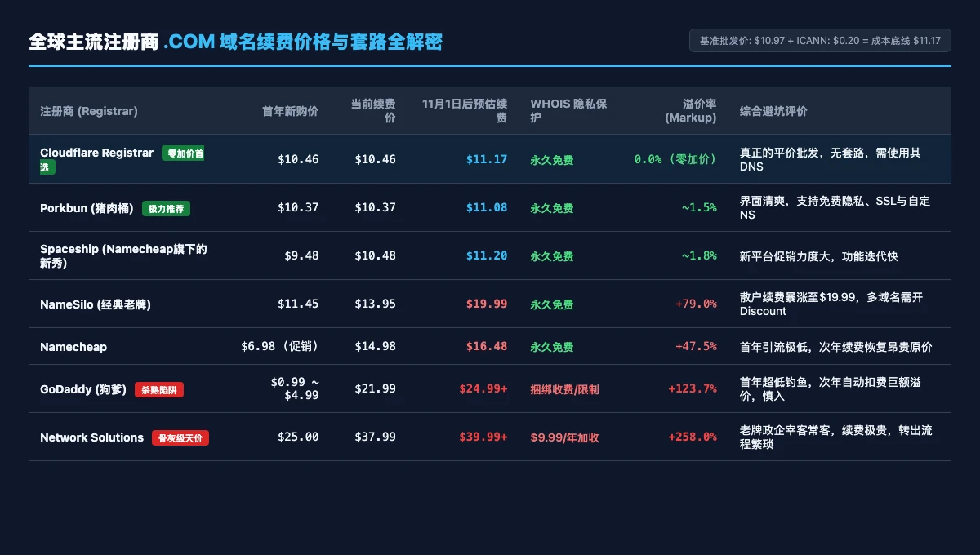Screen dimensions: 980x555
Task: Click Spaceship's estimated renewal "$11.20"
Action: click(487, 255)
